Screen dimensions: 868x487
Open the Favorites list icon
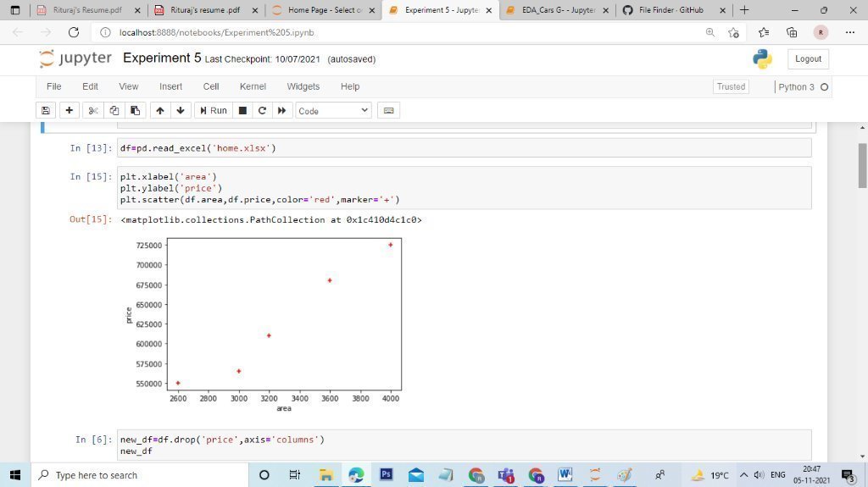point(764,33)
